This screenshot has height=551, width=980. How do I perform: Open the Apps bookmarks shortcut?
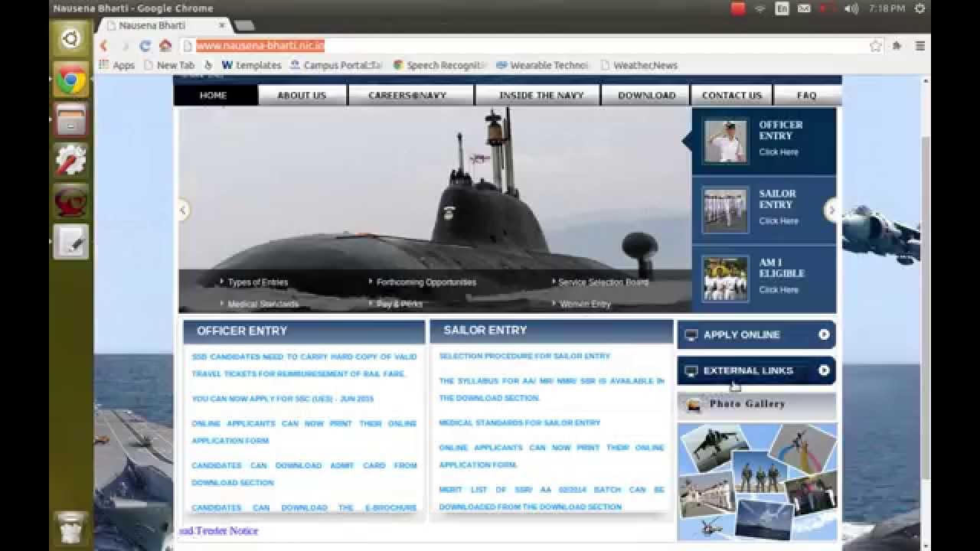[117, 65]
